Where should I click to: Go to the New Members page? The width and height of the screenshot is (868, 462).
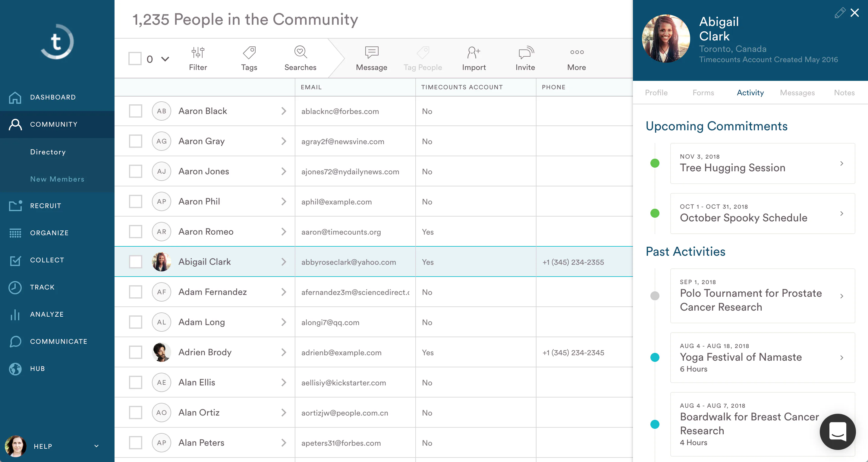click(57, 179)
